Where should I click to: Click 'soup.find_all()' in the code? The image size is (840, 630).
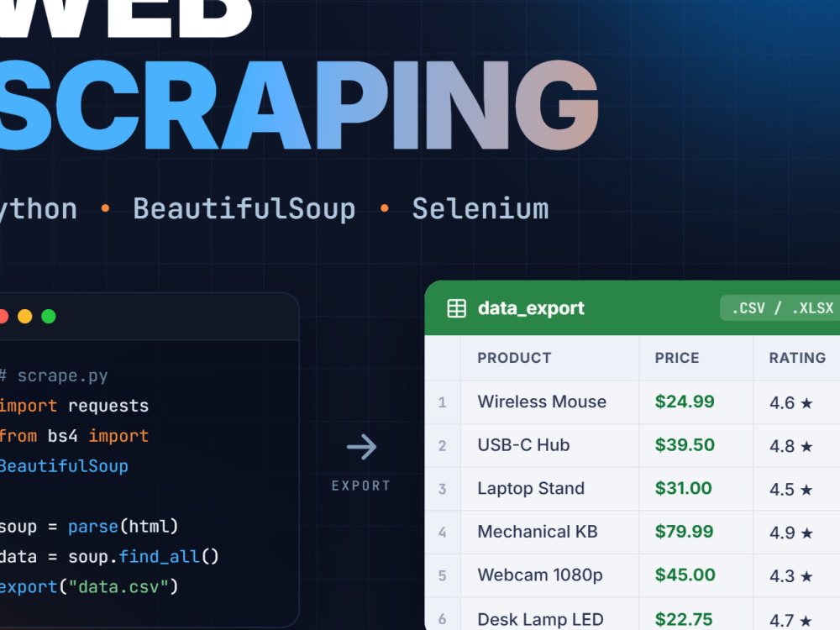point(143,557)
